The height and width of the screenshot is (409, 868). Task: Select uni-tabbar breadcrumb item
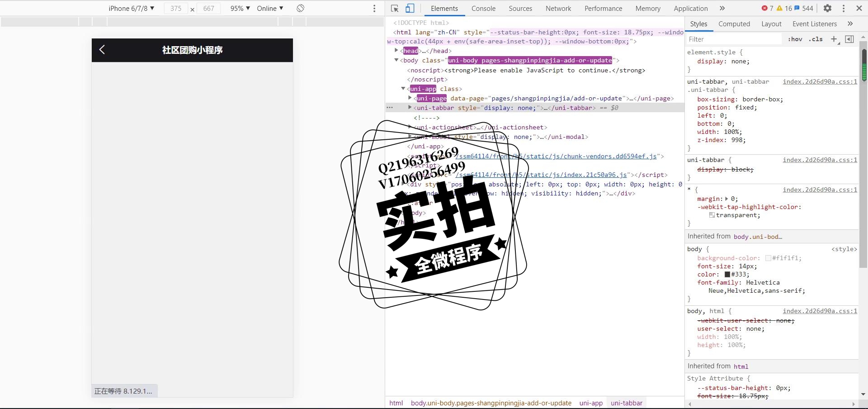[x=626, y=403]
